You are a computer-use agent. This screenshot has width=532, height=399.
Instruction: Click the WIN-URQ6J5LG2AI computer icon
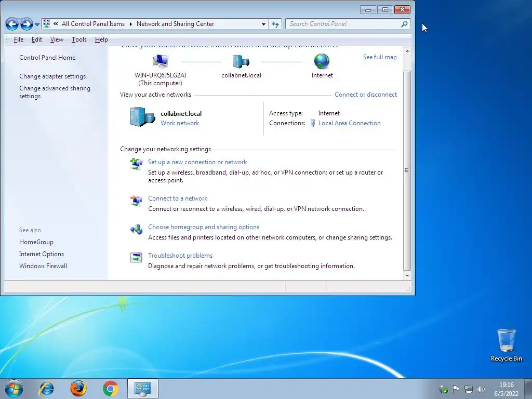click(161, 61)
